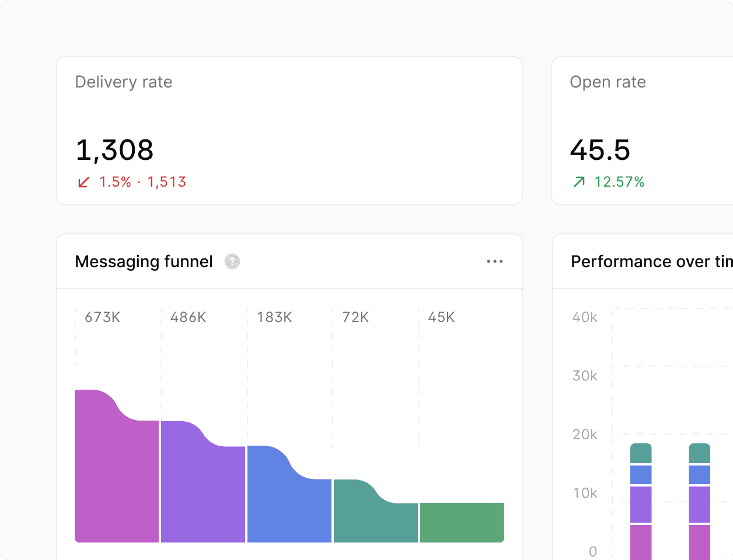This screenshot has width=733, height=560.
Task: Click the 30k axis label
Action: point(585,376)
